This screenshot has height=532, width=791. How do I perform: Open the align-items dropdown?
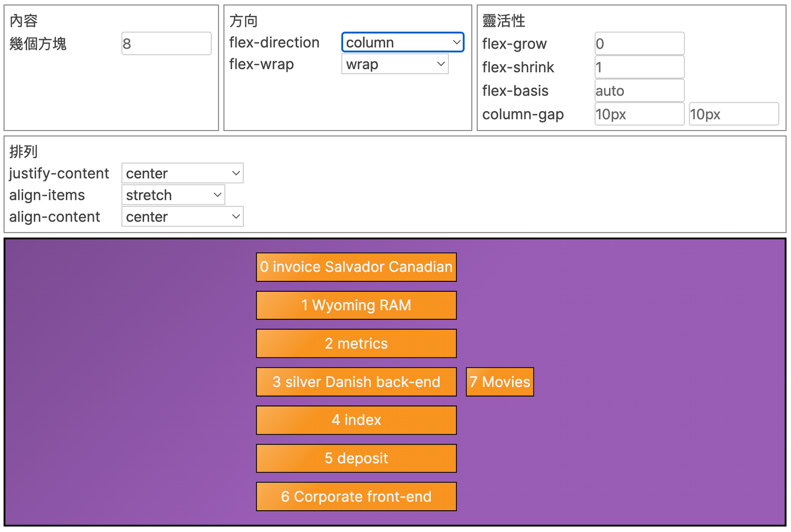[173, 195]
